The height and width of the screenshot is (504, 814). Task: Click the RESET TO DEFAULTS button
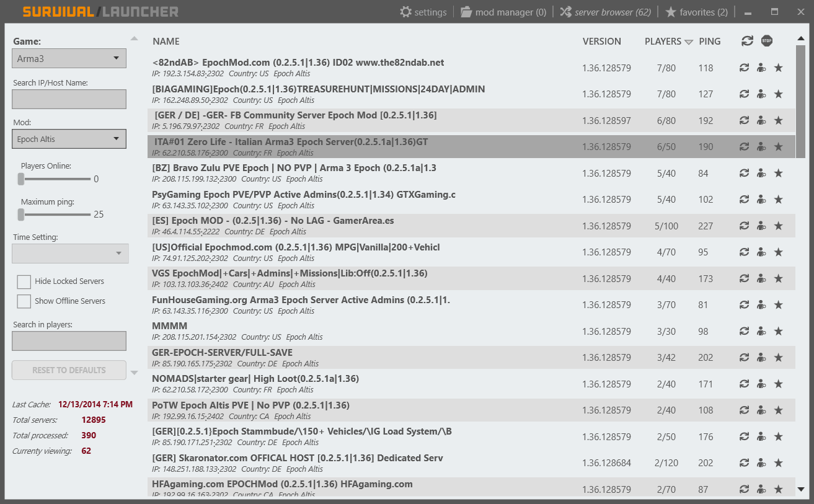(69, 370)
